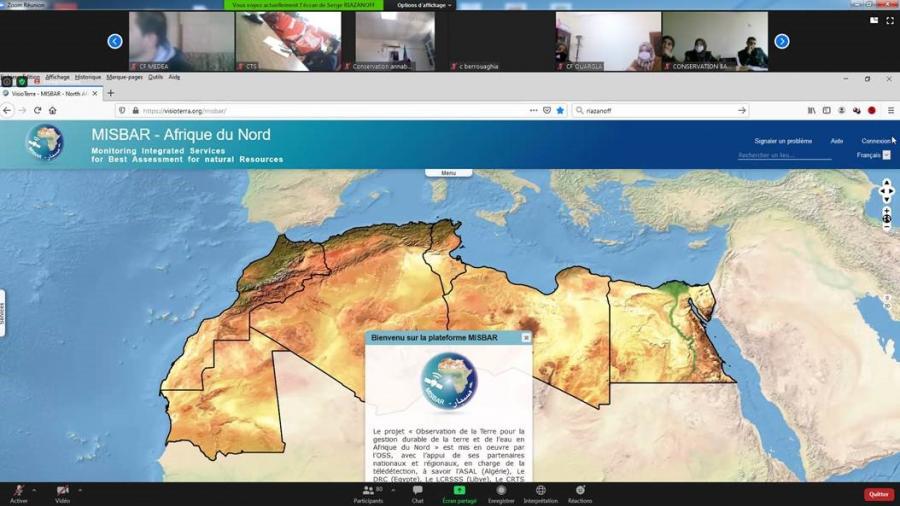Select the CF OUARGLA video thumbnail
This screenshot has height=506, width=900.
coord(608,41)
